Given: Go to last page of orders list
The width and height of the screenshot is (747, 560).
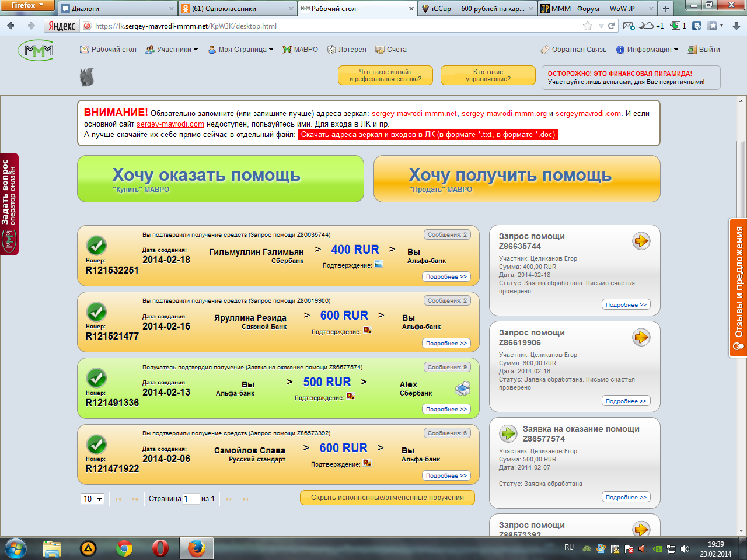Looking at the screenshot, I should click(x=245, y=499).
